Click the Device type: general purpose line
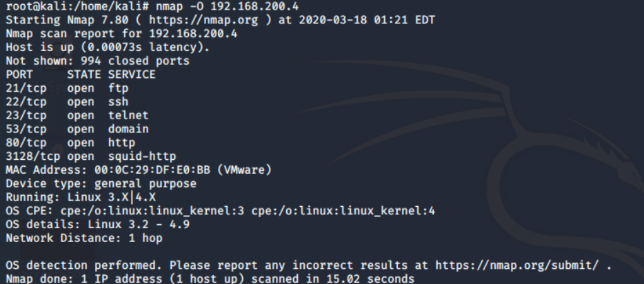This screenshot has height=284, width=644. tap(101, 183)
